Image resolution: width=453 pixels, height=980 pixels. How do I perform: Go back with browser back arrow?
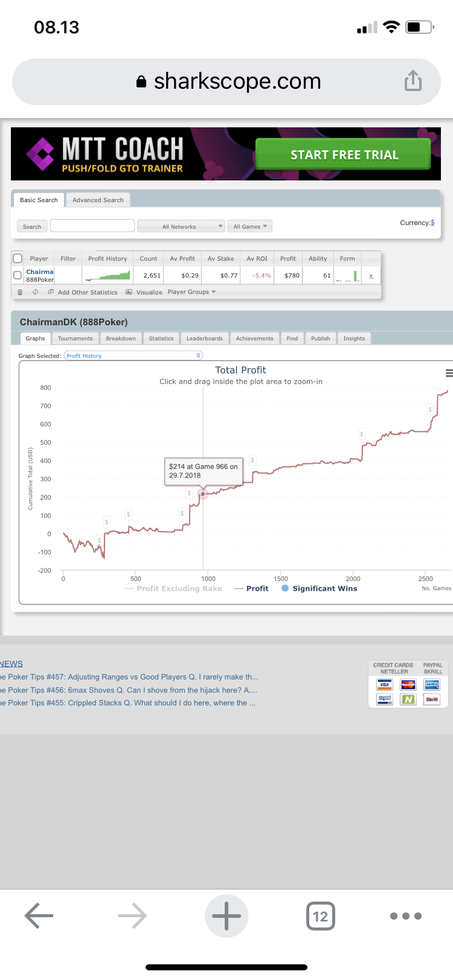[39, 916]
